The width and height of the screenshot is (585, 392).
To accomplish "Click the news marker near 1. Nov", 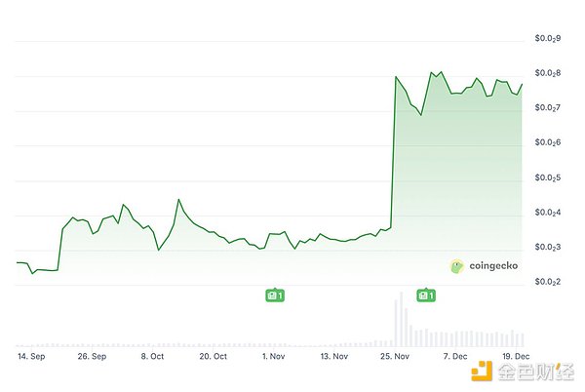I will click(x=275, y=294).
